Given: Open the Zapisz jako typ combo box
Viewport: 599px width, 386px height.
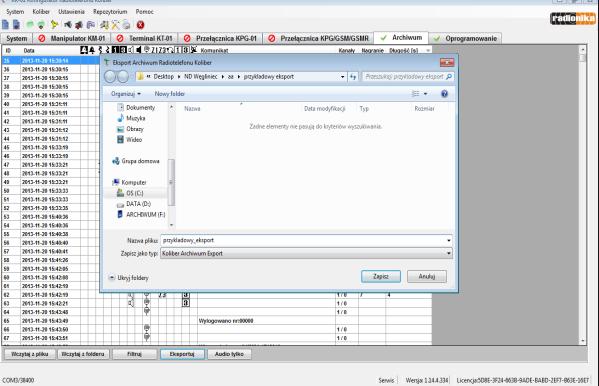Looking at the screenshot, I should (306, 253).
